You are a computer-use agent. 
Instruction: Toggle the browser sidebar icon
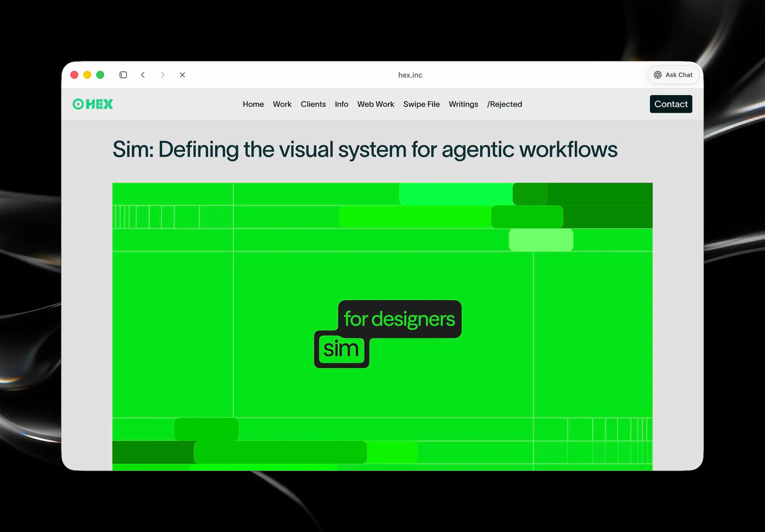tap(123, 75)
